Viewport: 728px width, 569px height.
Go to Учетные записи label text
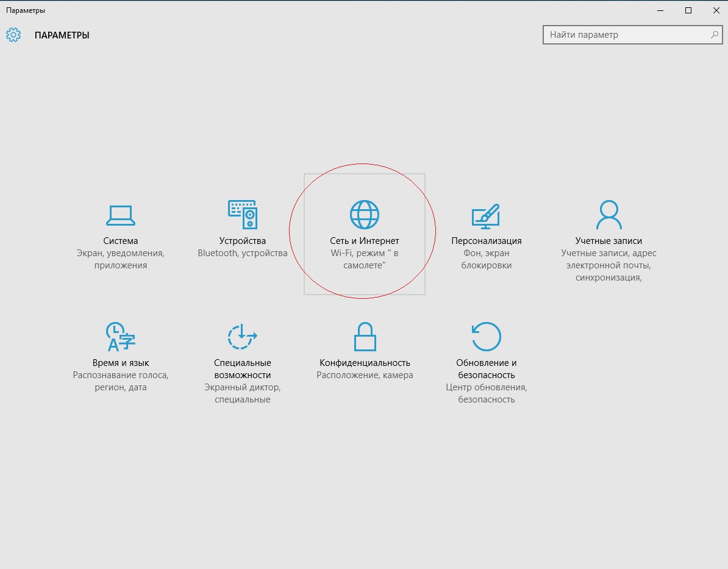coord(608,241)
